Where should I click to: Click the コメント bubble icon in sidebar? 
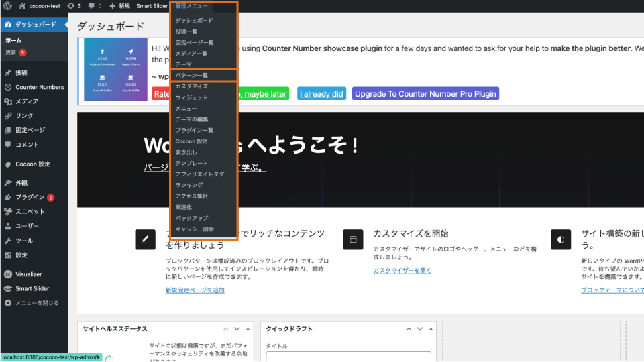(x=8, y=145)
